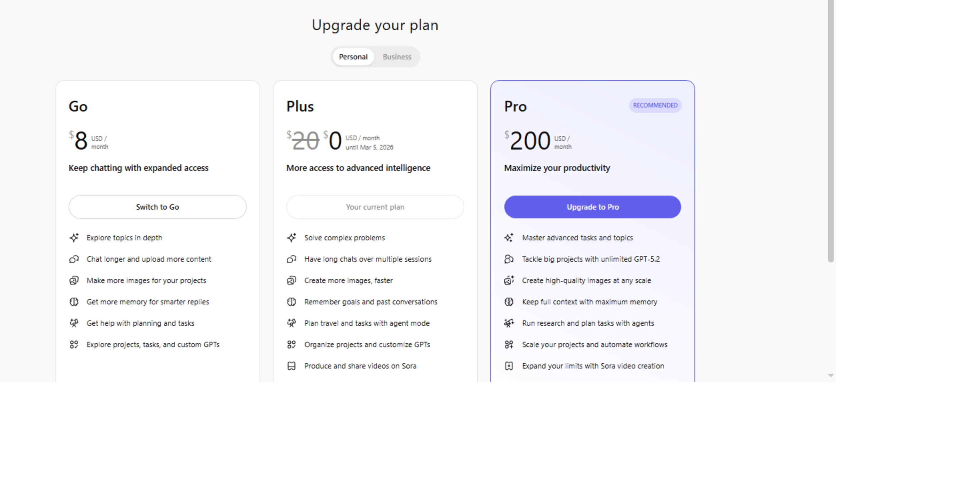
Task: Select the Personal plans tab
Action: (x=353, y=57)
